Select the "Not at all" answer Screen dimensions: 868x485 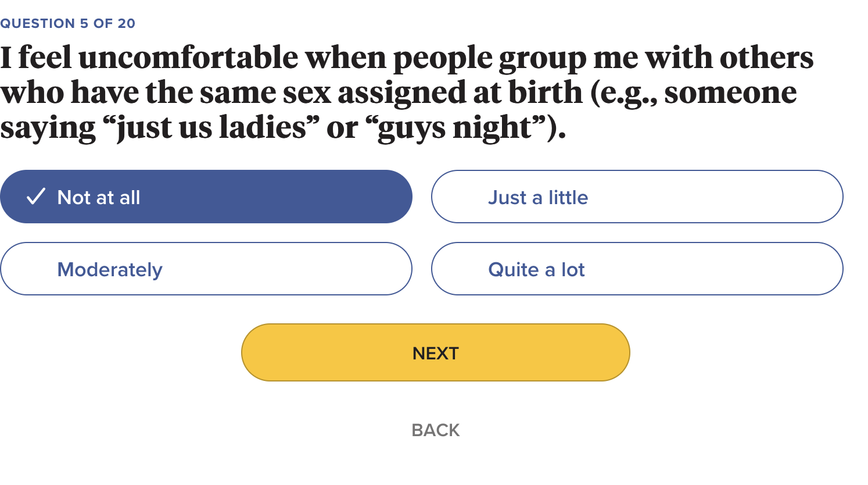206,197
